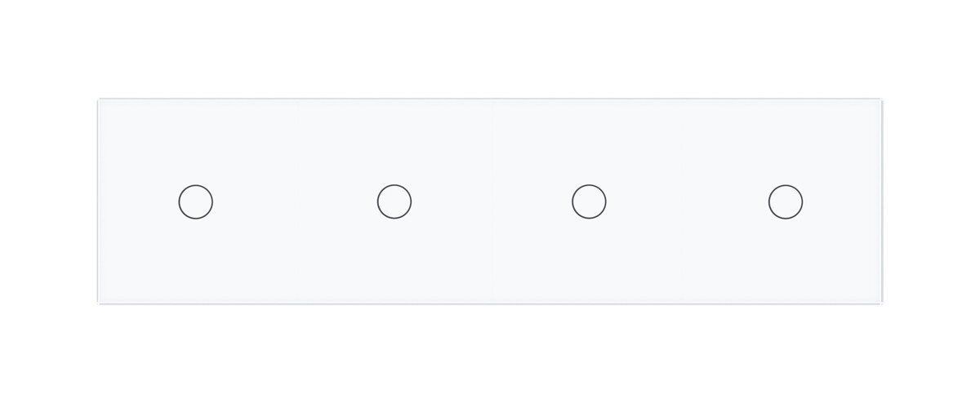Screen dimensions: 980x403
Task: Click the circle just left of center seam
Action: (394, 201)
